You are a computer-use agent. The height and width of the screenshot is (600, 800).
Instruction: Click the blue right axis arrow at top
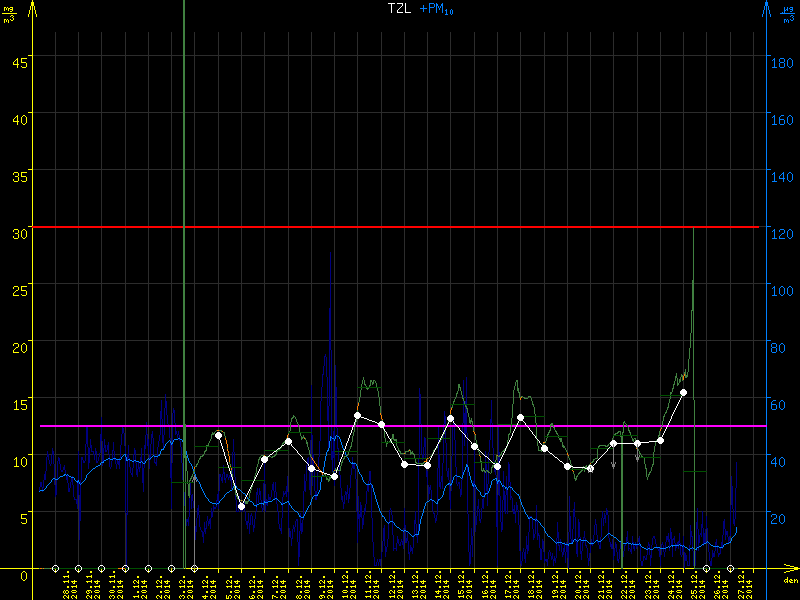[x=766, y=10]
